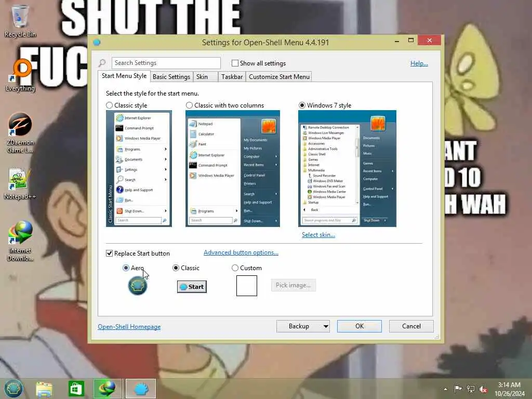532x399 pixels.
Task: Open the Windows Store taskbar icon
Action: [76, 389]
